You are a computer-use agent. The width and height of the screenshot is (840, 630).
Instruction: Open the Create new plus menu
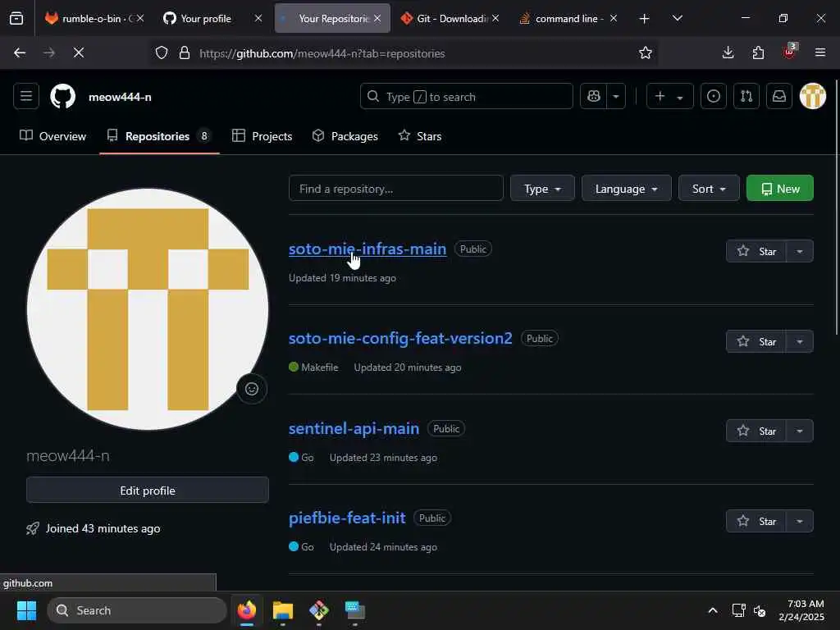[669, 97]
